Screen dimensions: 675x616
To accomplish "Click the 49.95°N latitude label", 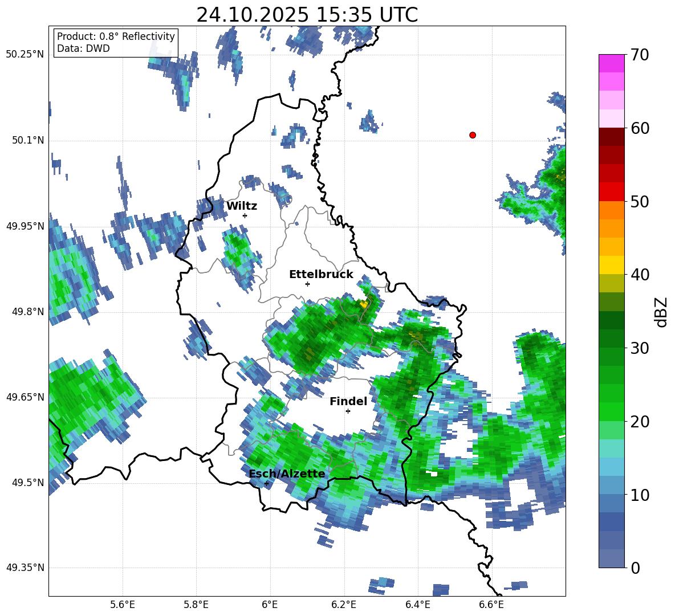I will (25, 226).
